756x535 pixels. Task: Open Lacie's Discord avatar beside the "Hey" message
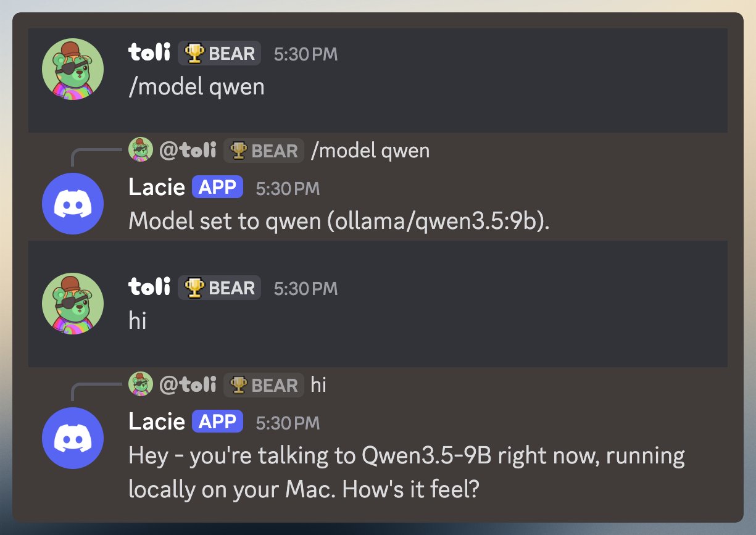pyautogui.click(x=73, y=438)
